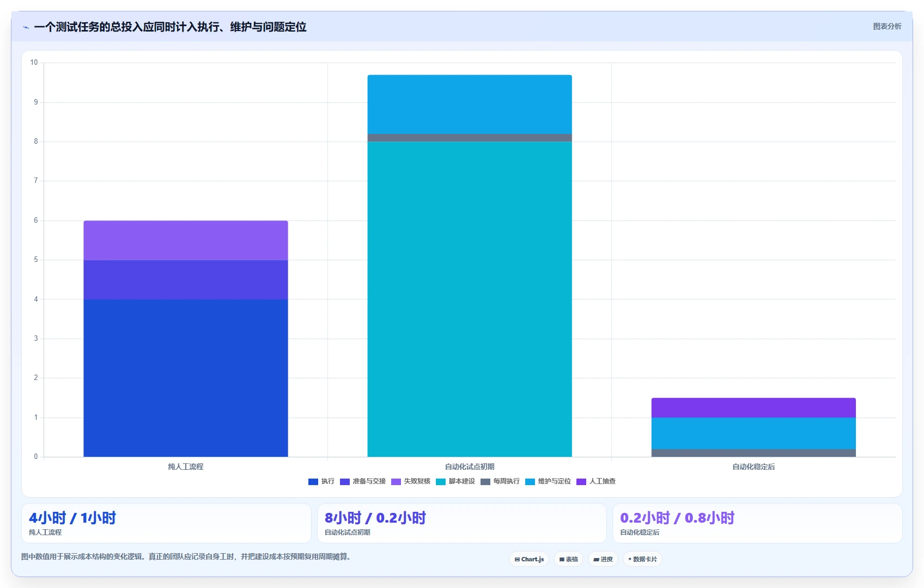924x588 pixels.
Task: Open the 4小时 / 1小时 stat card
Action: pyautogui.click(x=166, y=523)
